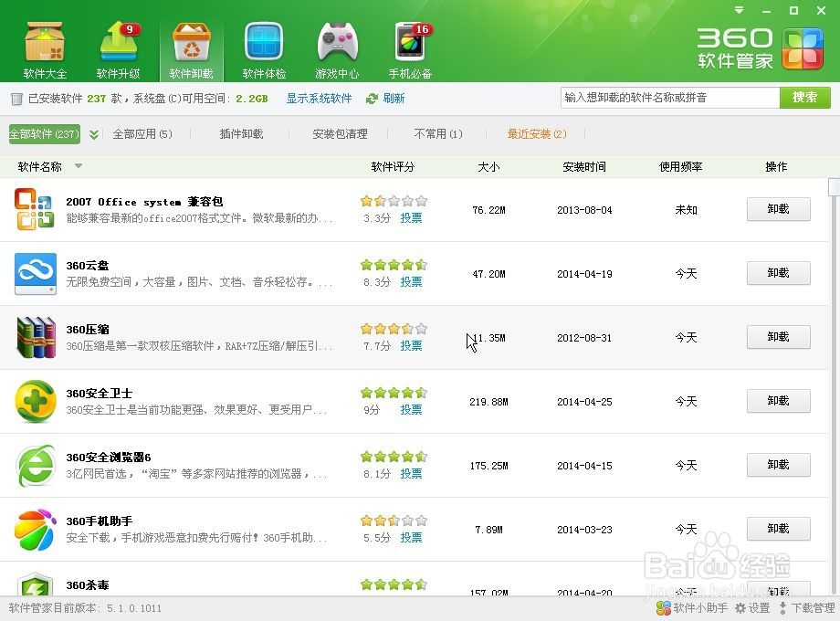Click the 显示系统软件 link
The width and height of the screenshot is (840, 621).
(319, 99)
